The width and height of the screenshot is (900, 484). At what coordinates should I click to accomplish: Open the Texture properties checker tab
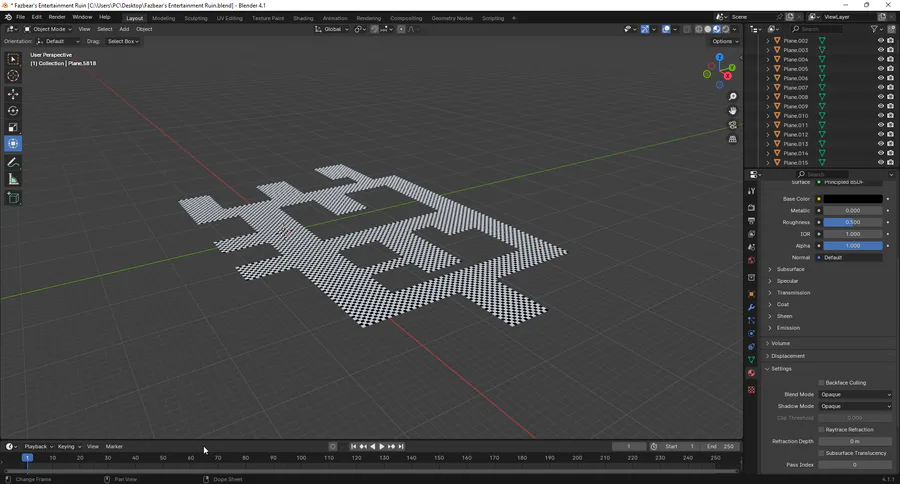[x=751, y=390]
